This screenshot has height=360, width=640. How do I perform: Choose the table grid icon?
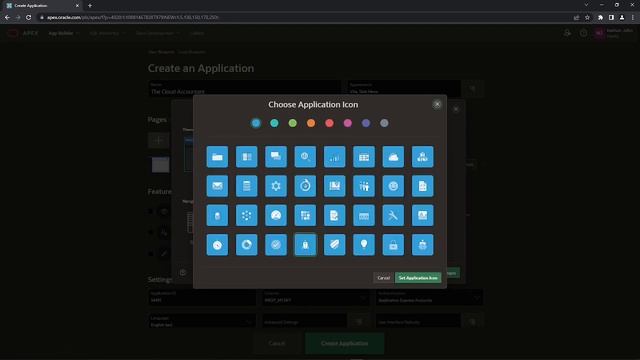click(x=364, y=157)
